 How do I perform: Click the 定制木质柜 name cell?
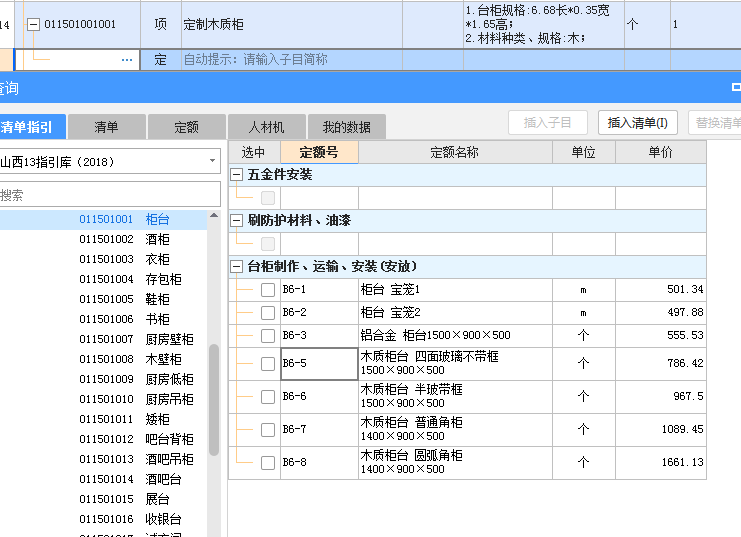292,24
